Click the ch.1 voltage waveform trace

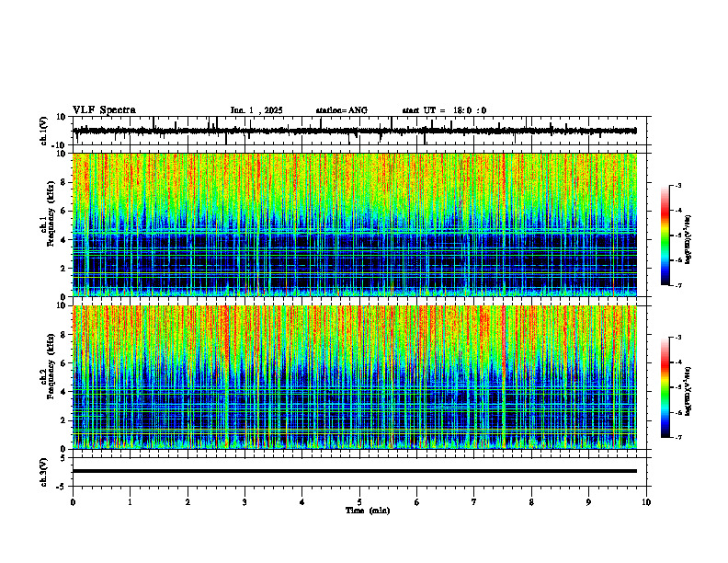[355, 131]
